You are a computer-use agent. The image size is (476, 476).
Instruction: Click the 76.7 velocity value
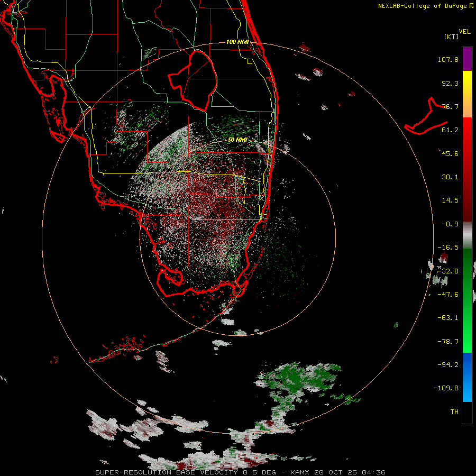coord(450,106)
